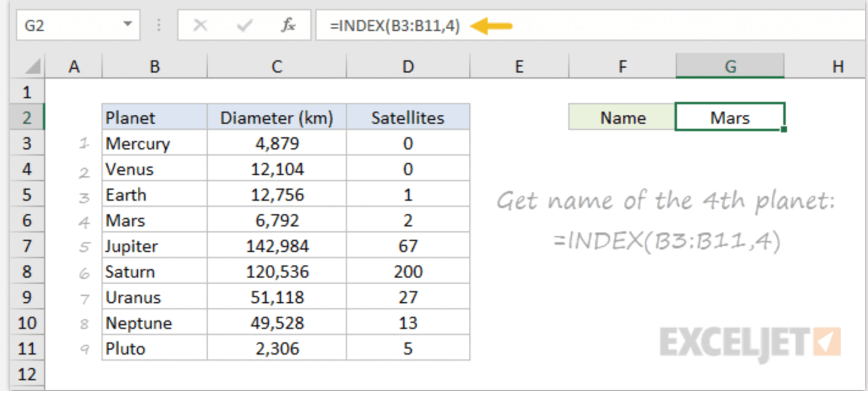868x394 pixels.
Task: Click the satellites cell showing 5
Action: coord(408,349)
